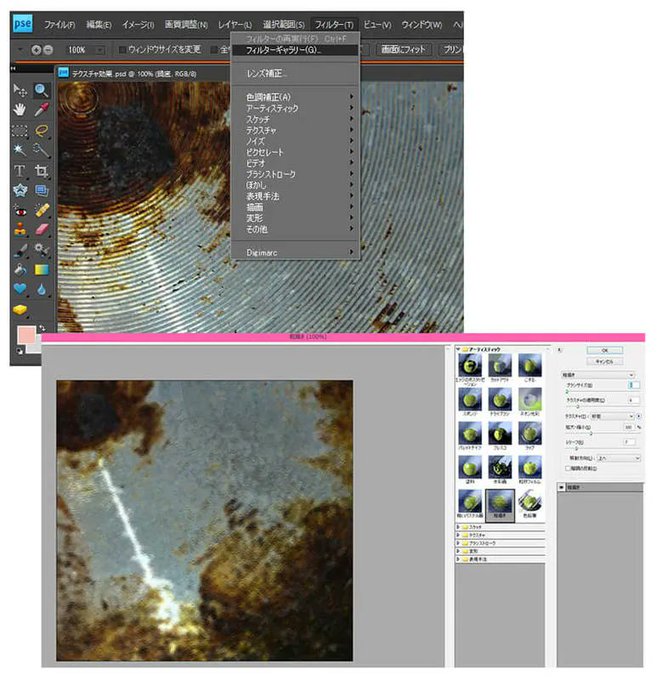Select the Move tool
This screenshot has width=657, height=680.
point(20,91)
